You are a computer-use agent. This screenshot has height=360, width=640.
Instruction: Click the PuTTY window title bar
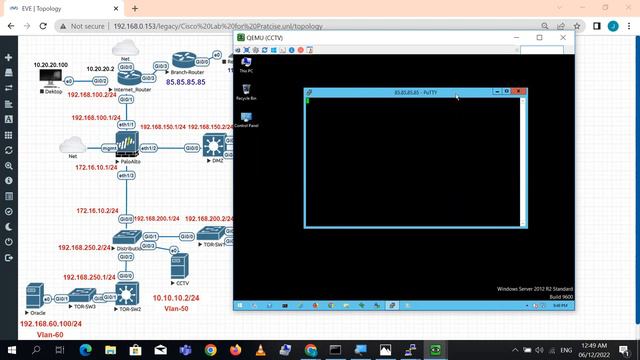point(416,92)
